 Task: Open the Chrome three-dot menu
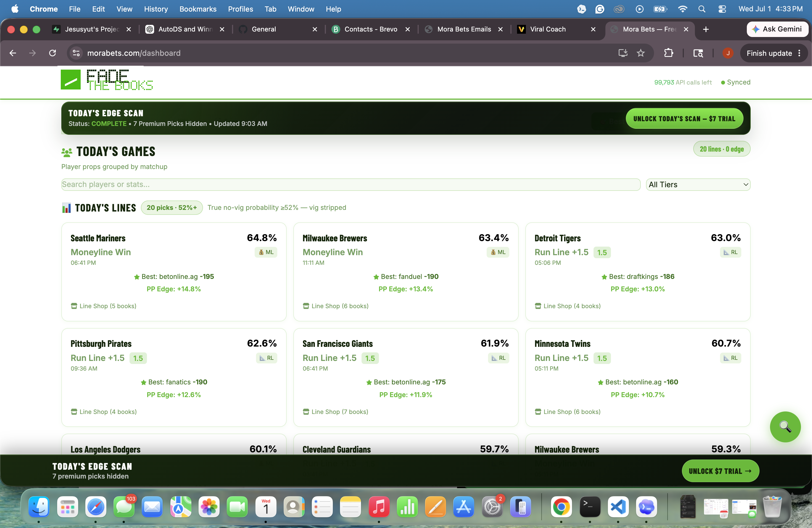[x=799, y=53]
